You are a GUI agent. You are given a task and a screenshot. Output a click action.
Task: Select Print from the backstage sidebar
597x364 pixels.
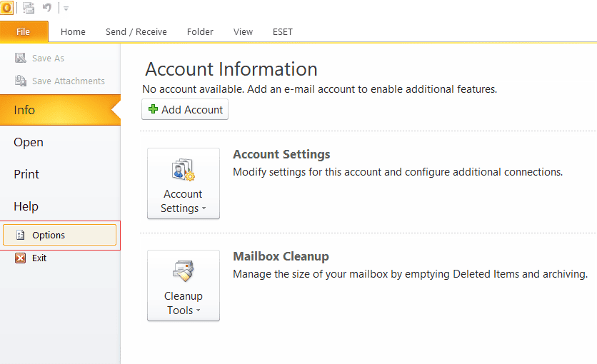point(26,174)
